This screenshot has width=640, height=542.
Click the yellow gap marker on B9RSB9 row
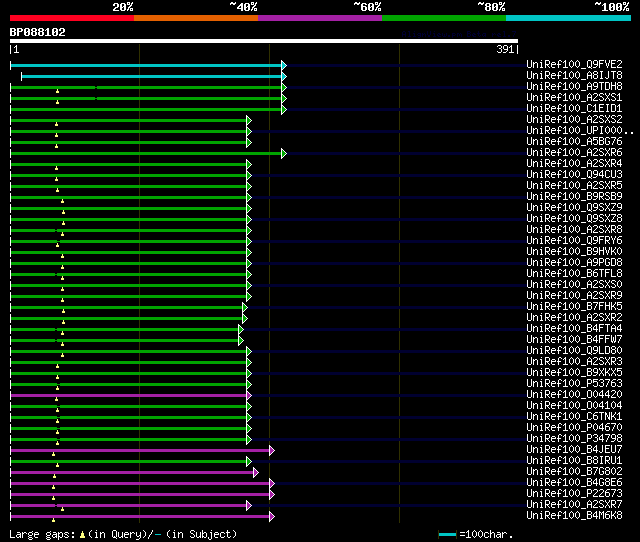coord(62,201)
